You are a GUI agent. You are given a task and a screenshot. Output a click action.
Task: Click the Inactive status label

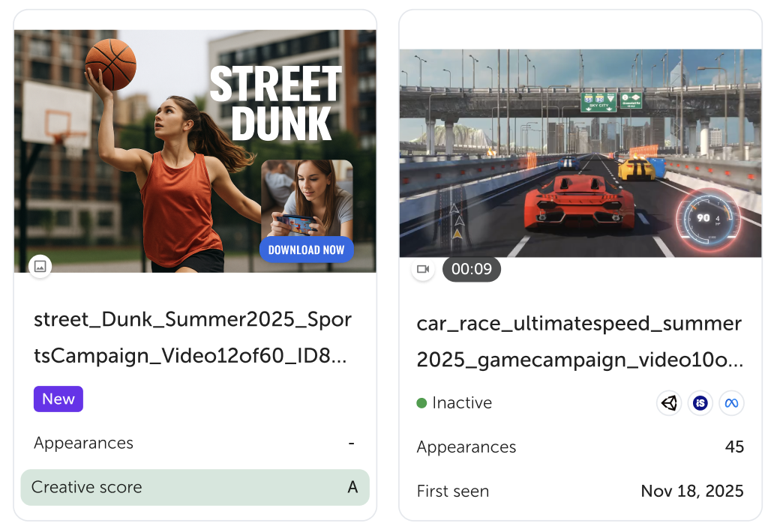462,403
